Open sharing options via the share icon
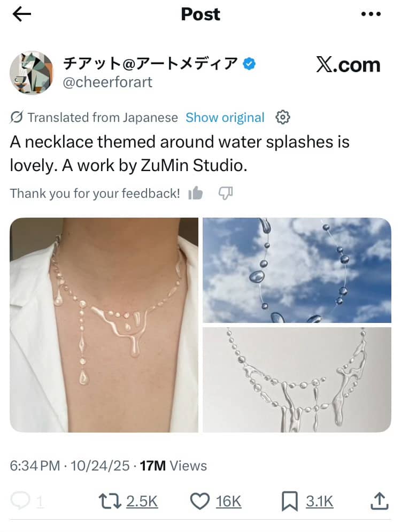Viewport: 401px width, 532px height. pyautogui.click(x=379, y=502)
